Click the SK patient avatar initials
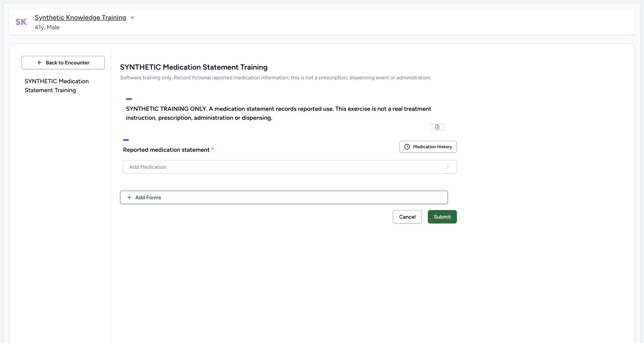The width and height of the screenshot is (644, 343). 21,22
